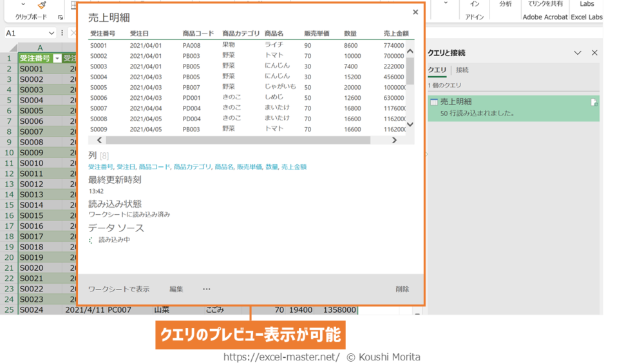
Task: Click the 売上金額 column link
Action: click(x=294, y=167)
